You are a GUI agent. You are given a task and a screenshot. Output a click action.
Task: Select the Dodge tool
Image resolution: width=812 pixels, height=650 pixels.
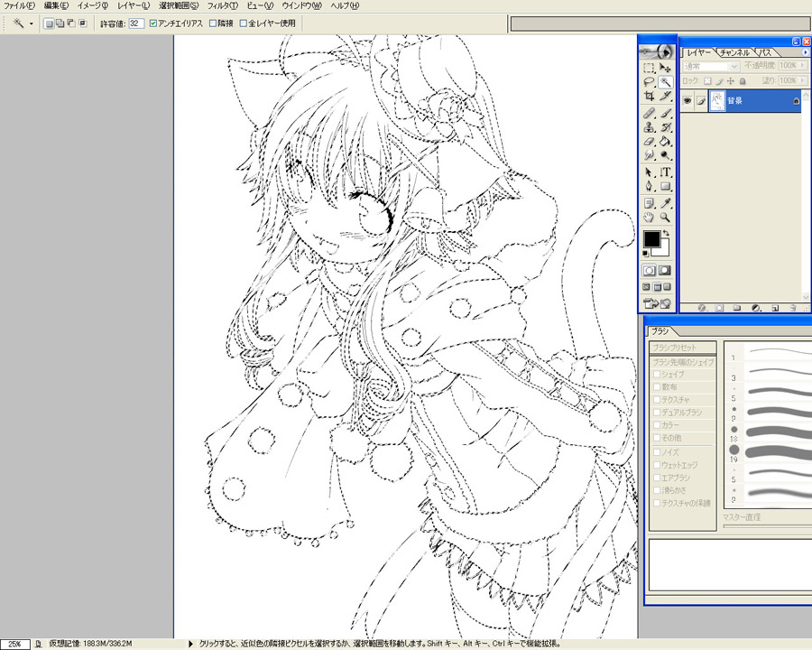(x=666, y=155)
